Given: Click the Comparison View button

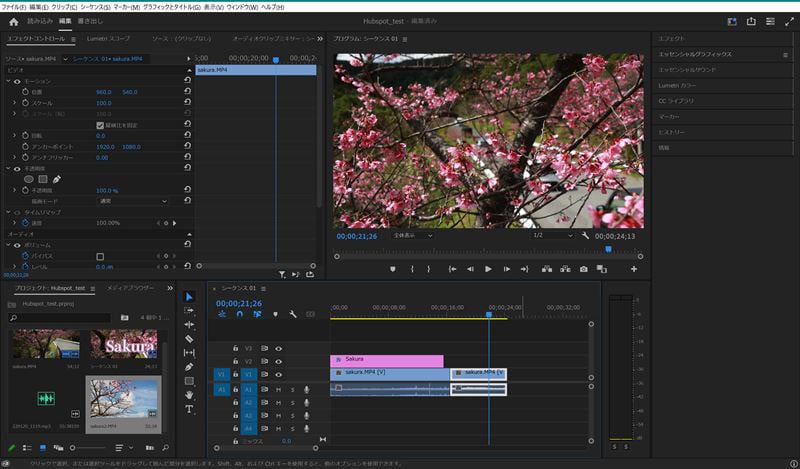Looking at the screenshot, I should [602, 269].
